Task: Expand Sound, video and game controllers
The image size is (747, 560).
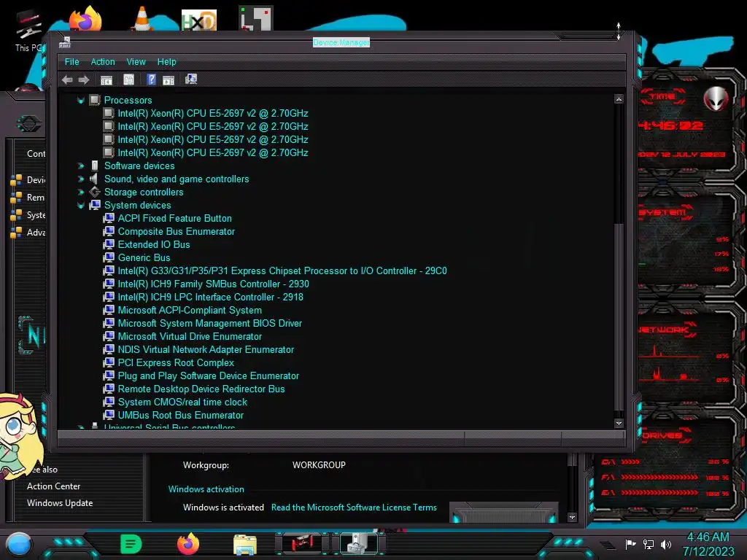Action: tap(81, 179)
